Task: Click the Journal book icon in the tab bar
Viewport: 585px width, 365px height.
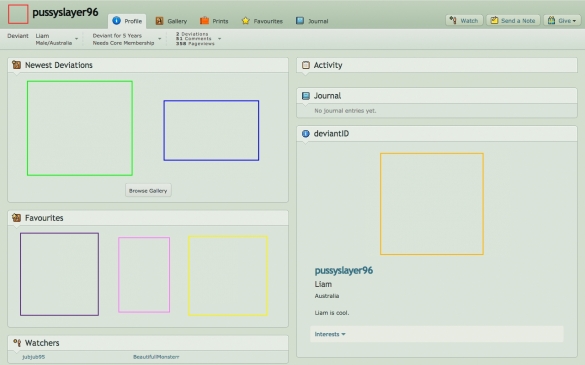Action: tap(300, 21)
